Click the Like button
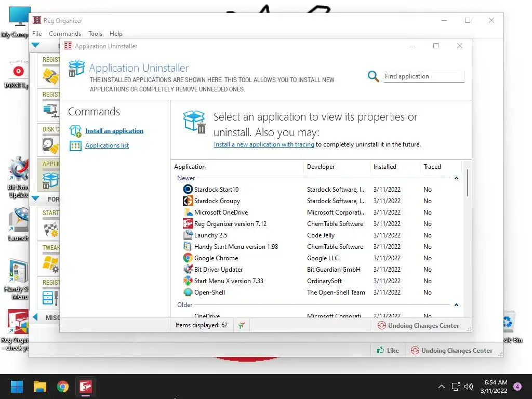The width and height of the screenshot is (532, 399). [388, 351]
